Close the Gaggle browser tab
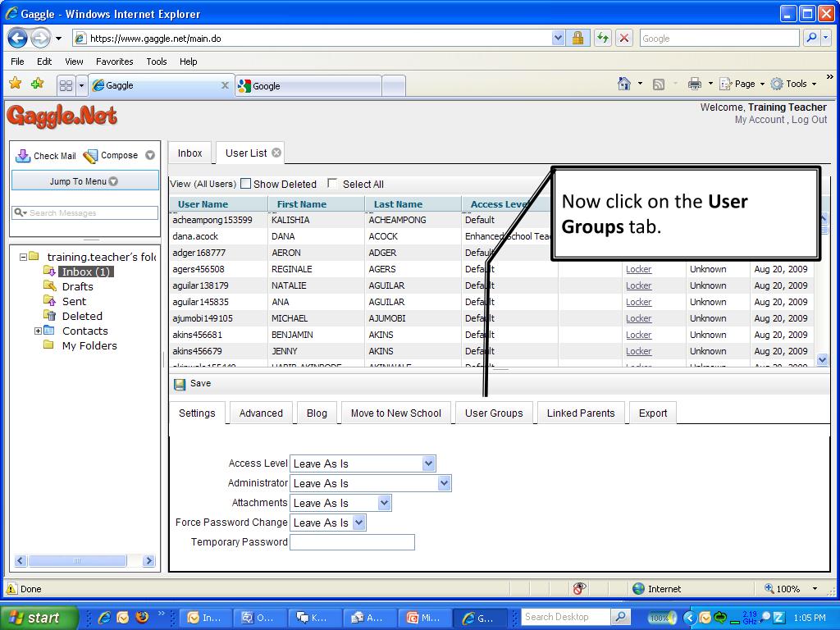The width and height of the screenshot is (840, 630). pyautogui.click(x=225, y=85)
